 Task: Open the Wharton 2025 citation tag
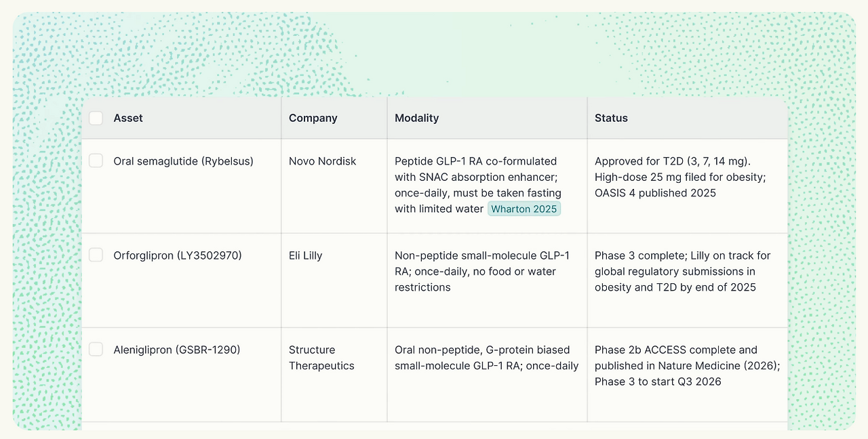[524, 209]
